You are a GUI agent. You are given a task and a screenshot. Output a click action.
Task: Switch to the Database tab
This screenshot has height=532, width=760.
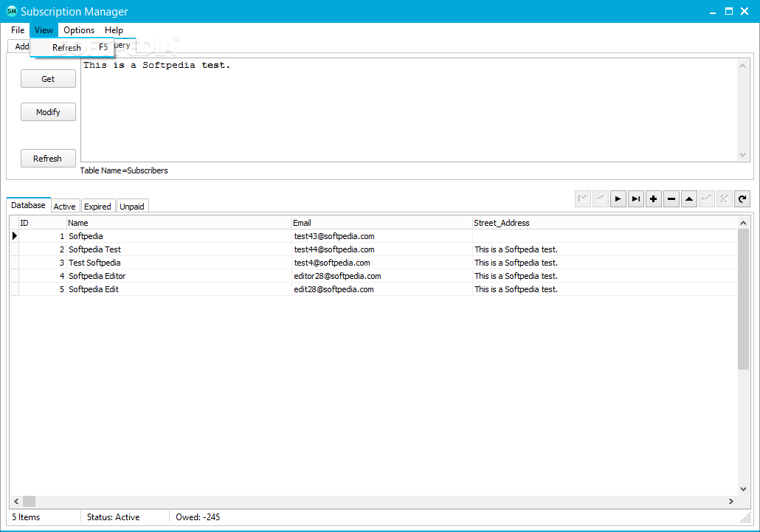point(28,205)
